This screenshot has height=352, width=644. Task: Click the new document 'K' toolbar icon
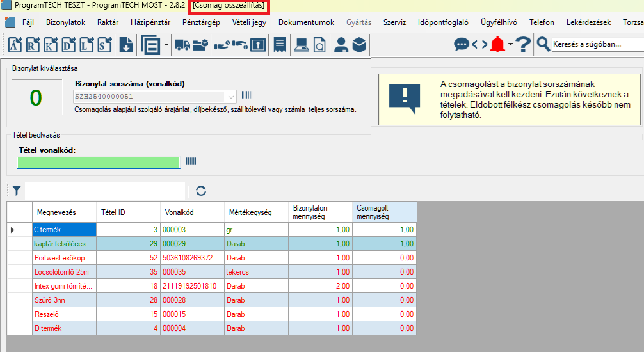point(51,45)
